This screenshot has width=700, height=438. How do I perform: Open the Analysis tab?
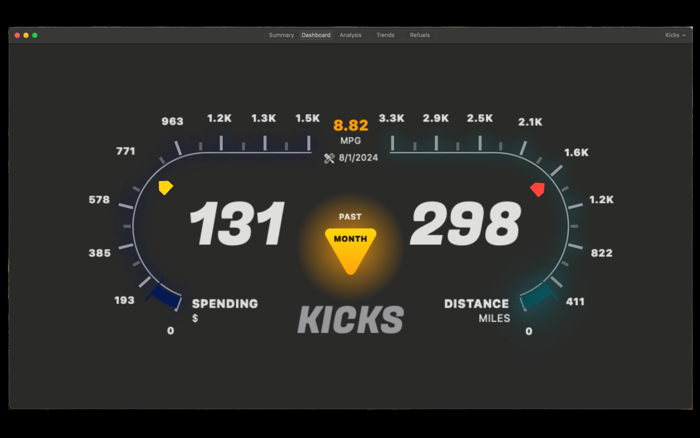coord(350,35)
